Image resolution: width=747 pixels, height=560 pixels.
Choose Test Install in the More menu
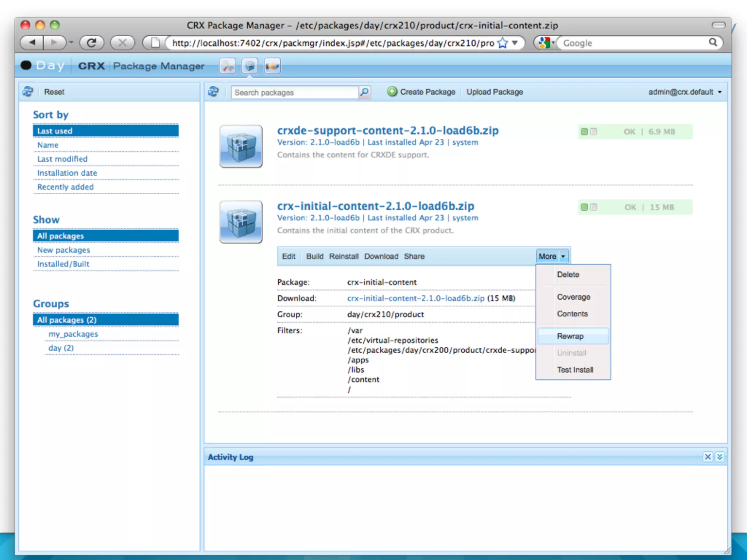click(575, 370)
